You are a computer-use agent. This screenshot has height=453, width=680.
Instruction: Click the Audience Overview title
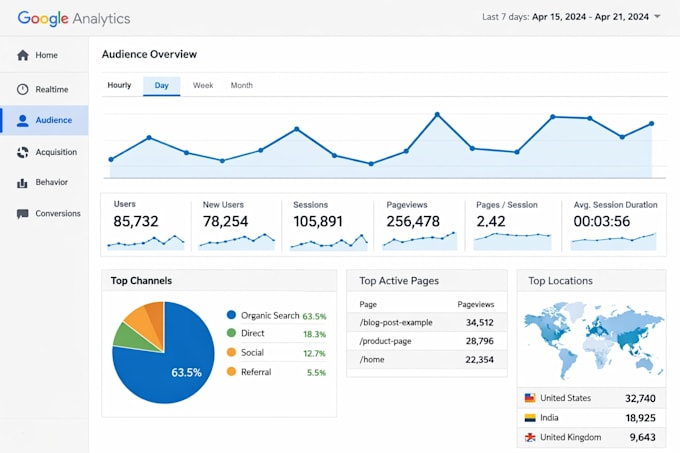149,54
